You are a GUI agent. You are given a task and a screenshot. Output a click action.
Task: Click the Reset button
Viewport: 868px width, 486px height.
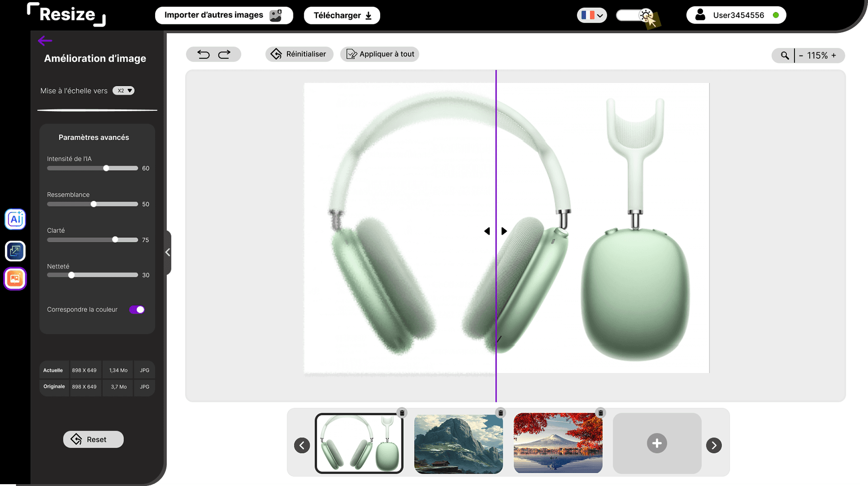(x=93, y=439)
